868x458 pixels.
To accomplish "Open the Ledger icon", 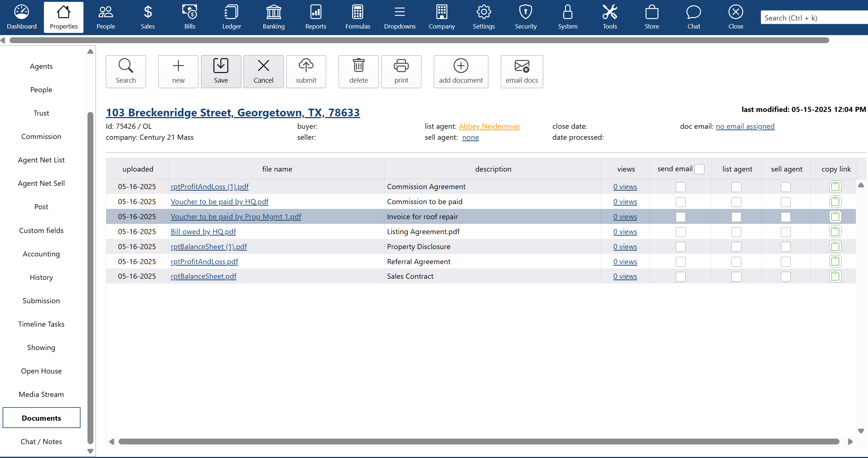I will click(231, 17).
